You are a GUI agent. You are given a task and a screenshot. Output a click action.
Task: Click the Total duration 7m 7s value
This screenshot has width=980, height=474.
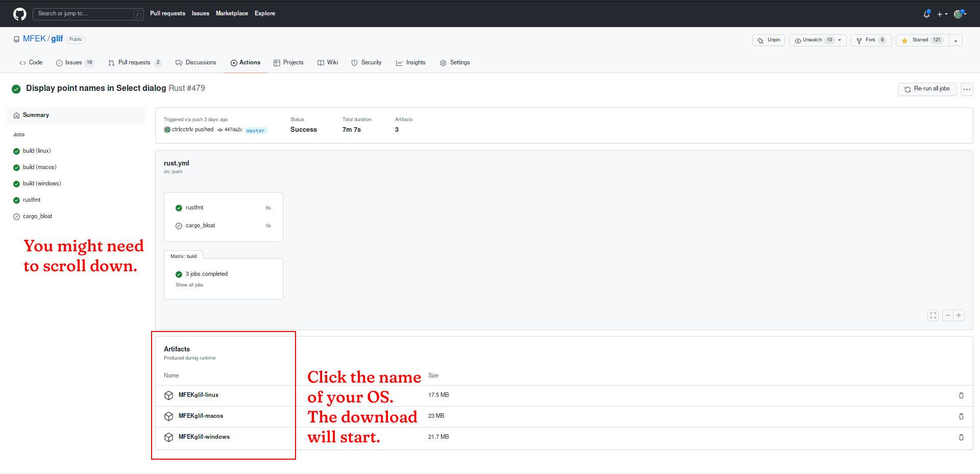point(352,130)
